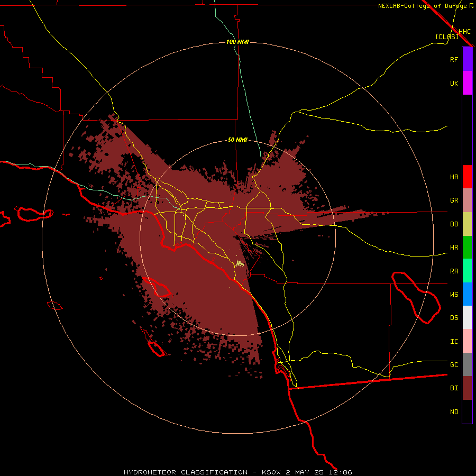Click the IC light pink legend swatch
The width and height of the screenshot is (476, 476).
467,341
